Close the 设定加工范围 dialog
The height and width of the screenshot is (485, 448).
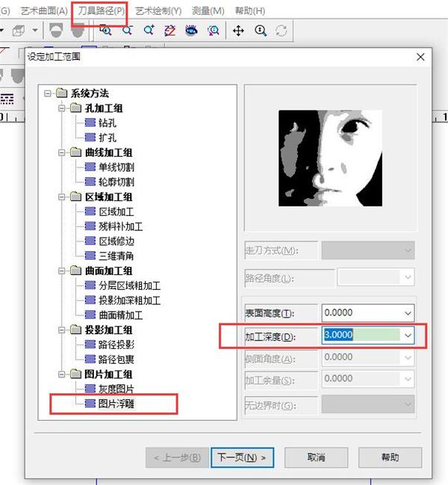pyautogui.click(x=420, y=57)
